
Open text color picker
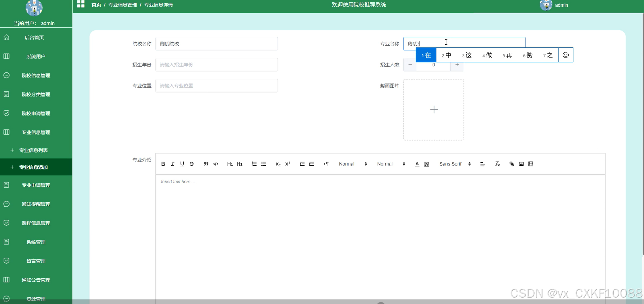click(417, 164)
